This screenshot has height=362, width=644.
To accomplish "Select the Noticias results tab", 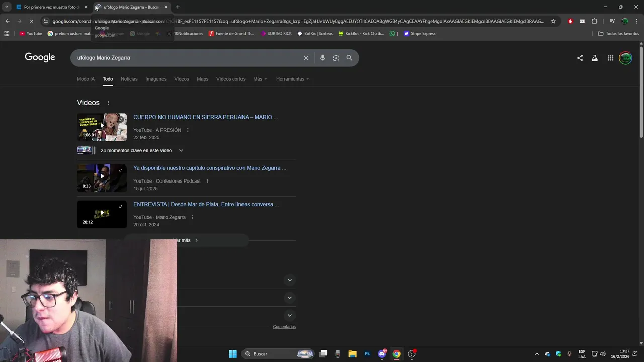I will (x=129, y=79).
